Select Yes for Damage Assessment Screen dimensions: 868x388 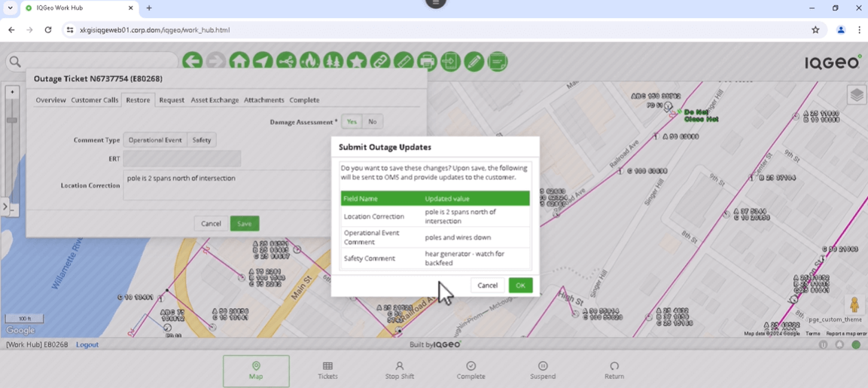tap(352, 121)
